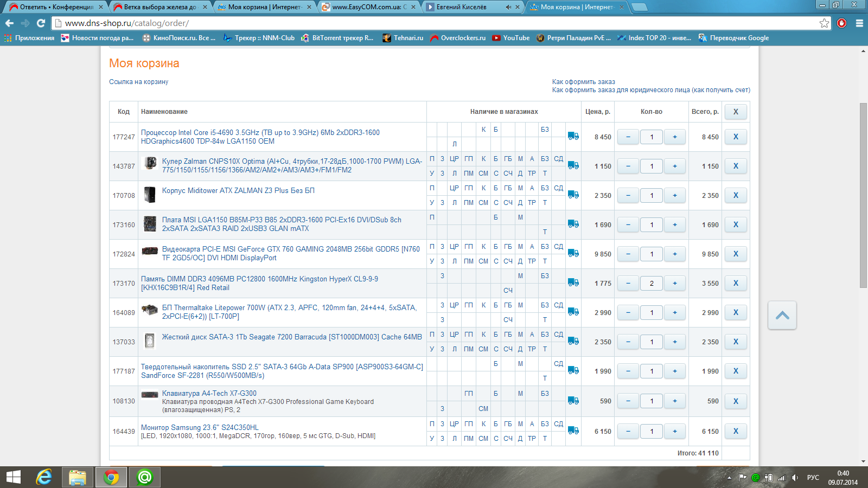
Task: Increase quantity of Thermaltake Litepower 700W PSU
Action: (x=675, y=312)
